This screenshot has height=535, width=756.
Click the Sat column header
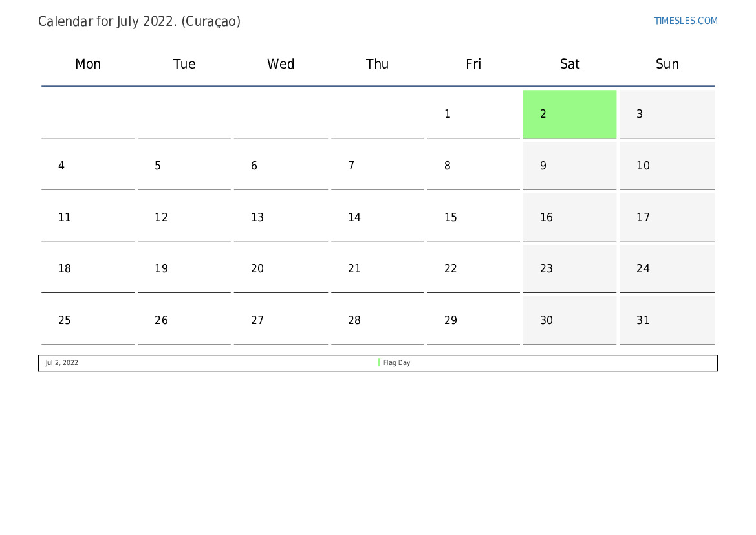coord(569,63)
